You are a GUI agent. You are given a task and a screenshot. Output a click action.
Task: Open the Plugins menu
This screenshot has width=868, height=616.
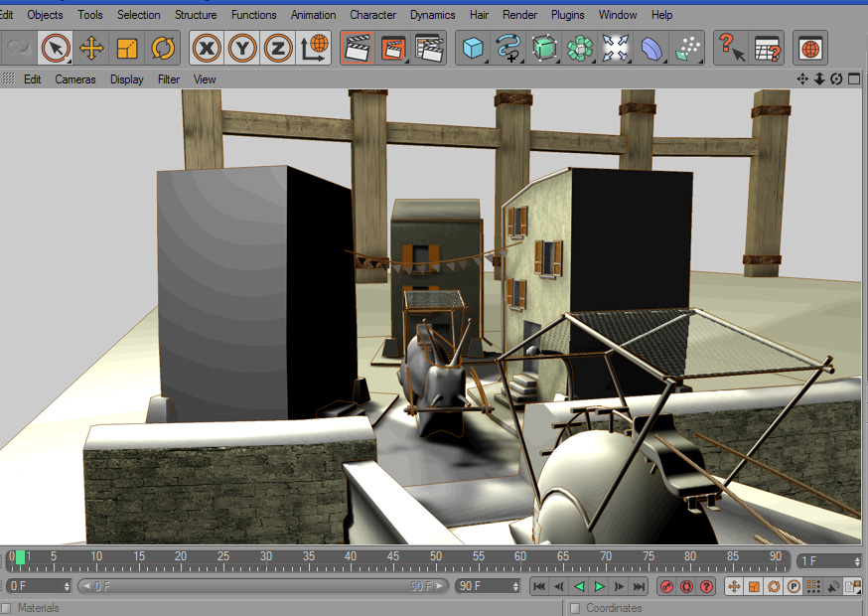click(567, 15)
